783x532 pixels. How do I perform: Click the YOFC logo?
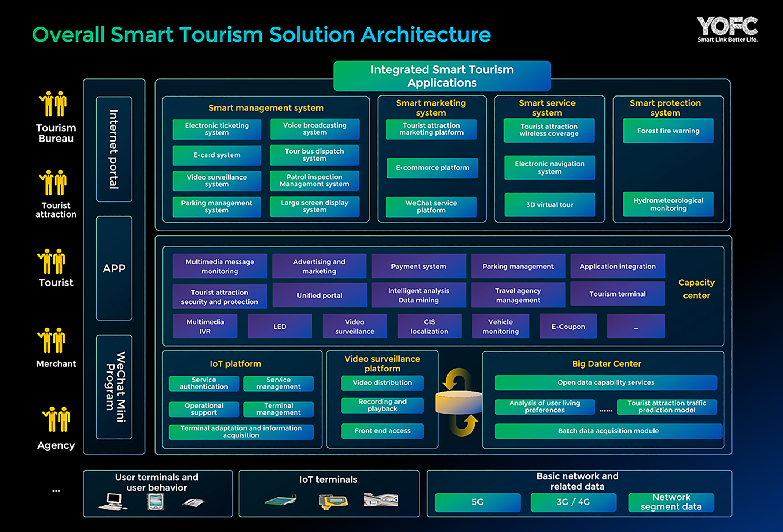click(x=727, y=29)
